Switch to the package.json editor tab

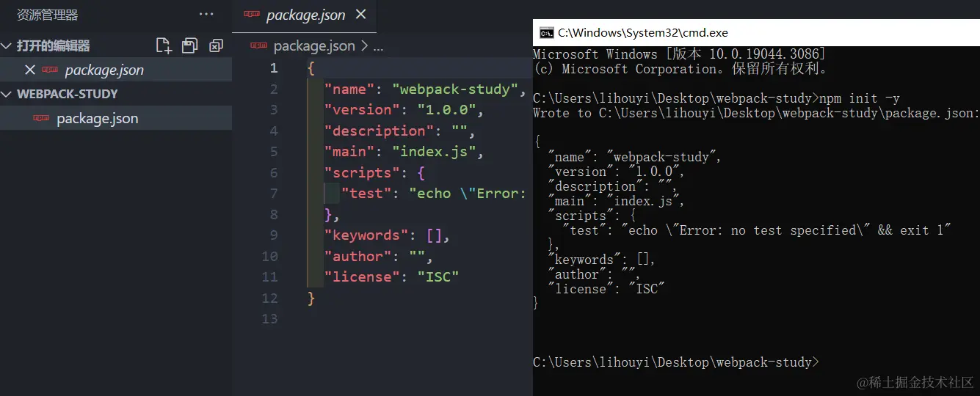click(305, 15)
